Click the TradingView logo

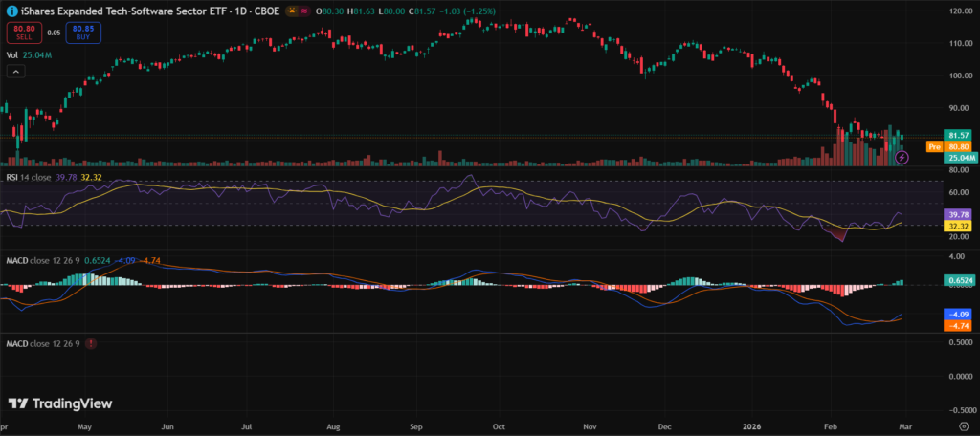tap(58, 403)
